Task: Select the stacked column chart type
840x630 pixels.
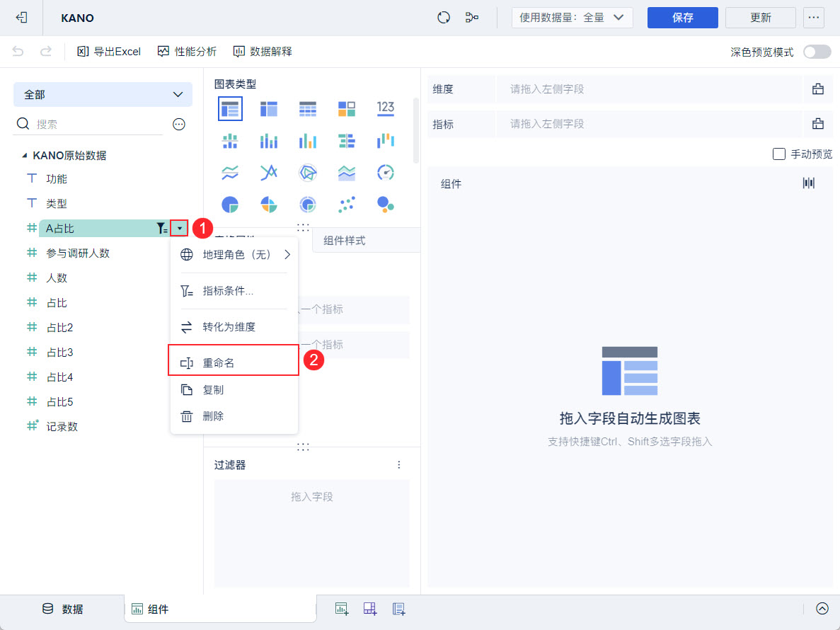Action: (x=268, y=141)
